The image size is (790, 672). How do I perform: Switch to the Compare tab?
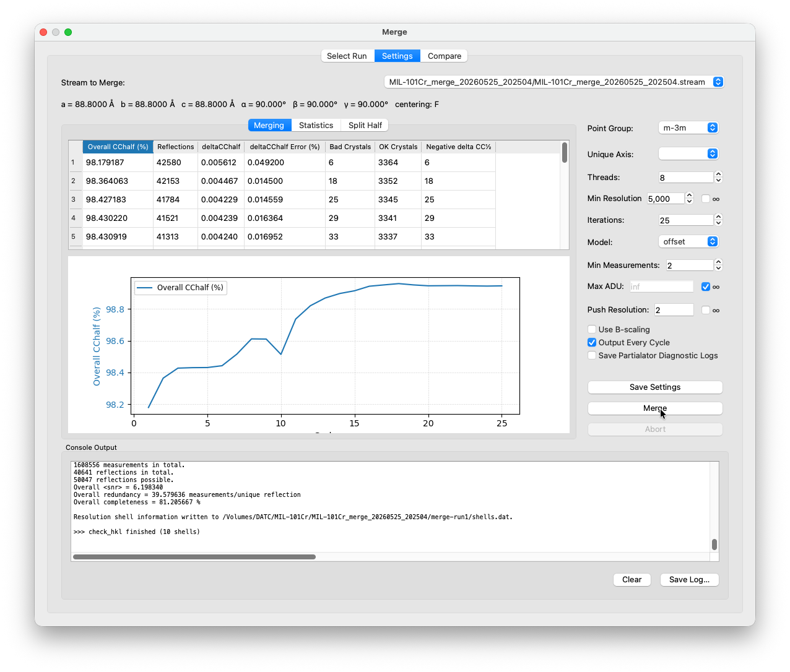click(445, 56)
